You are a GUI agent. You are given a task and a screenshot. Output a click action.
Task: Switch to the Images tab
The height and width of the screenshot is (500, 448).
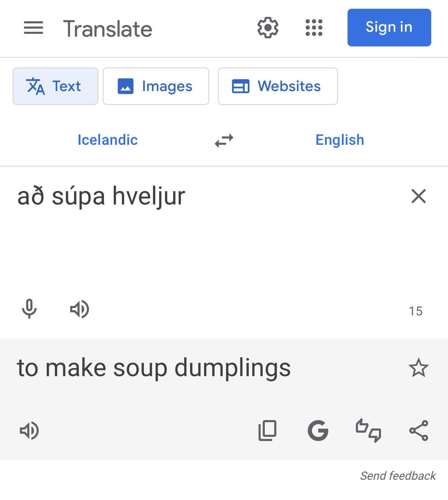coord(156,86)
